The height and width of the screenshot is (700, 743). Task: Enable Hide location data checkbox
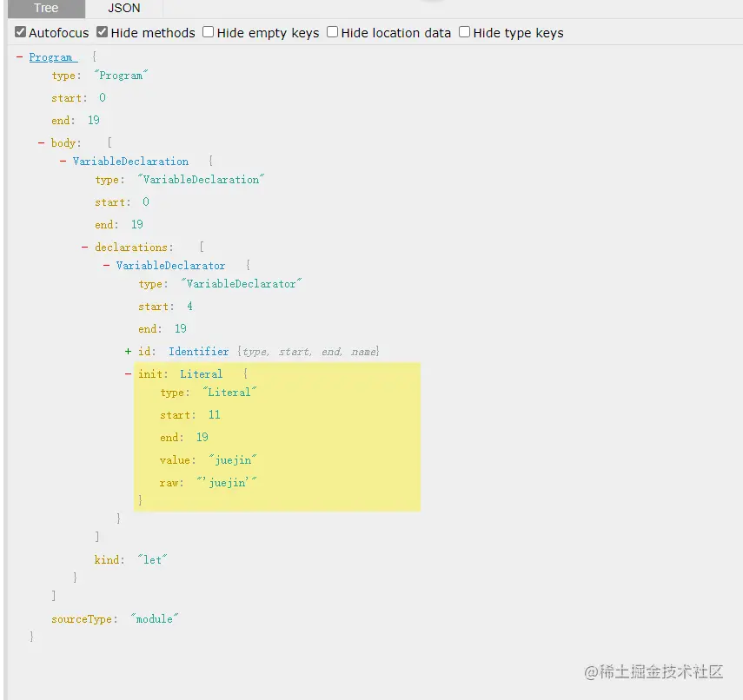click(332, 32)
